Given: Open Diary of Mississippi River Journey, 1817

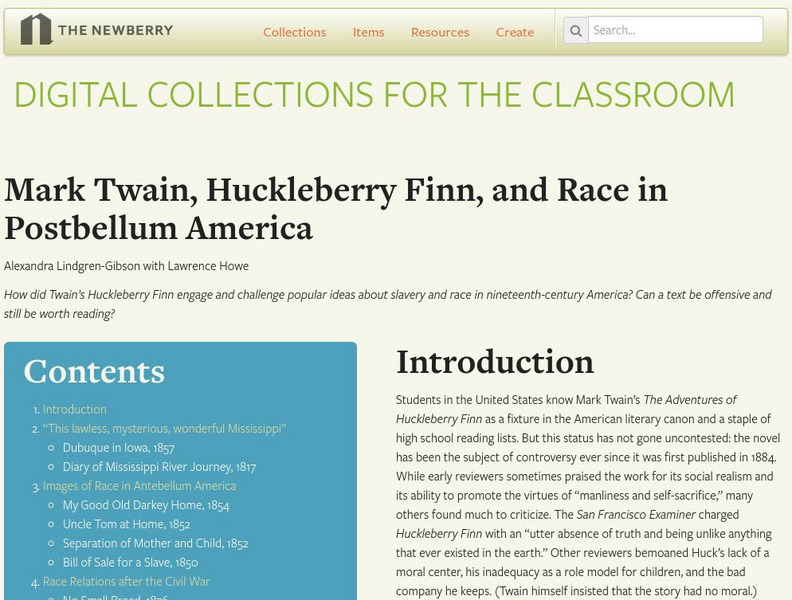Looking at the screenshot, I should click(x=159, y=467).
